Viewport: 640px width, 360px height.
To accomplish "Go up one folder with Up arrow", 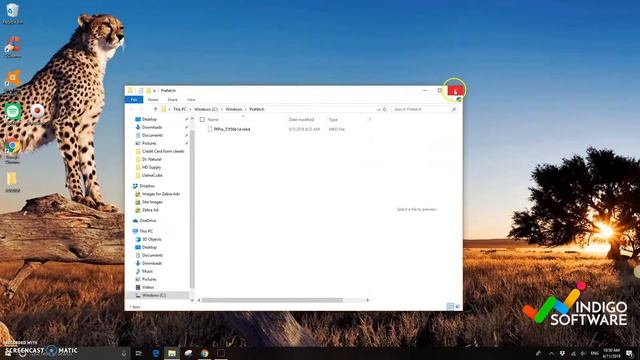I will coord(155,109).
